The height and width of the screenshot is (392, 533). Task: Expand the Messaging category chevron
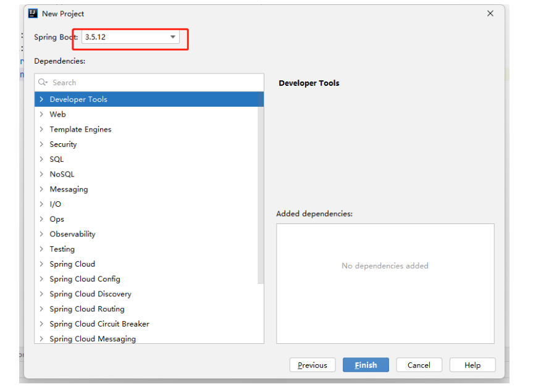coord(41,189)
